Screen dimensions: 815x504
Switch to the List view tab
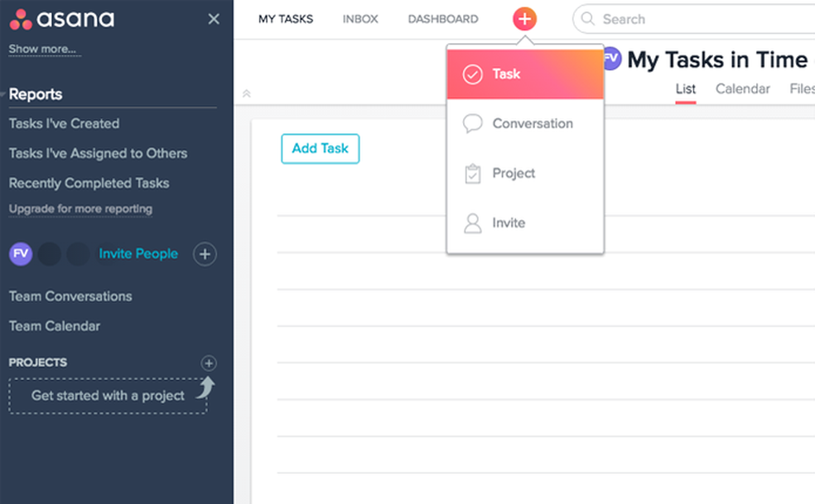tap(686, 89)
